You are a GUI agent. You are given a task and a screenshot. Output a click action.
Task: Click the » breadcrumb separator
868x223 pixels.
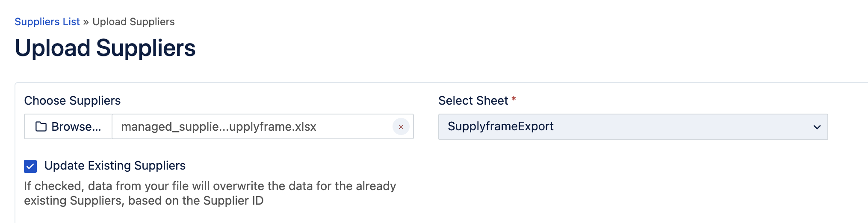86,22
